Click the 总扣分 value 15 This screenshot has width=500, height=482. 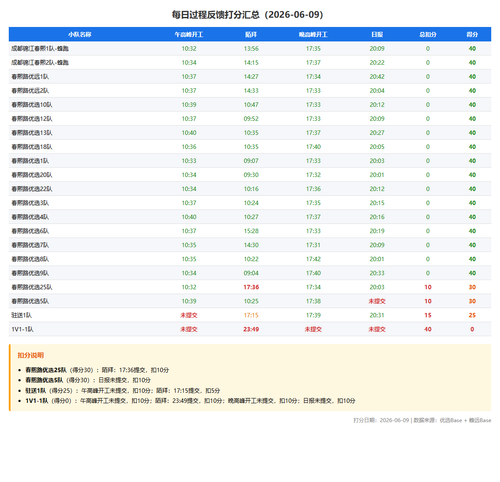point(428,315)
